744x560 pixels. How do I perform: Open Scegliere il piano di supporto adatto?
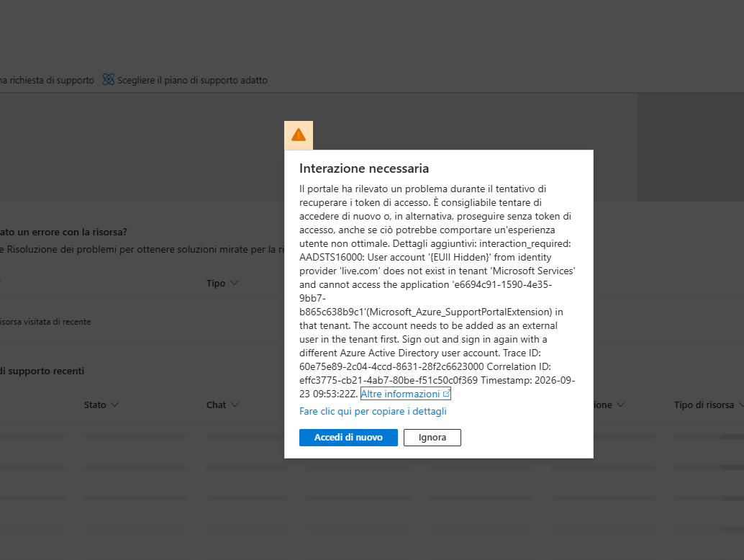tap(192, 80)
